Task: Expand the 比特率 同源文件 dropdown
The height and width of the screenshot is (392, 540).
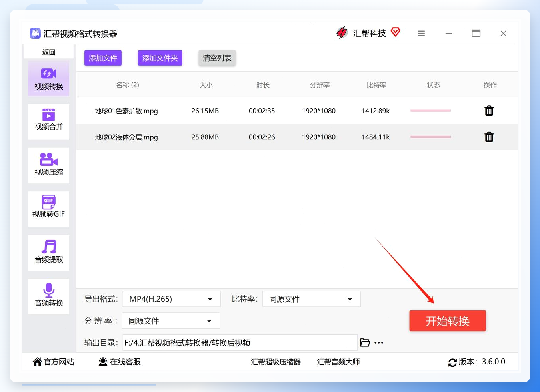Action: point(311,299)
